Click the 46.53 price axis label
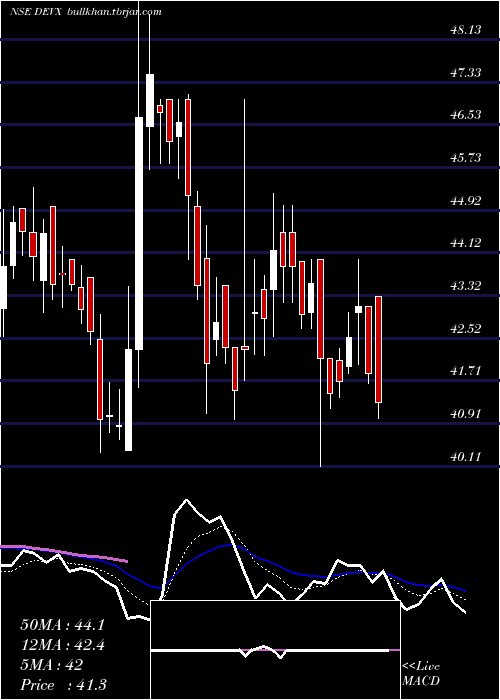 coord(466,115)
